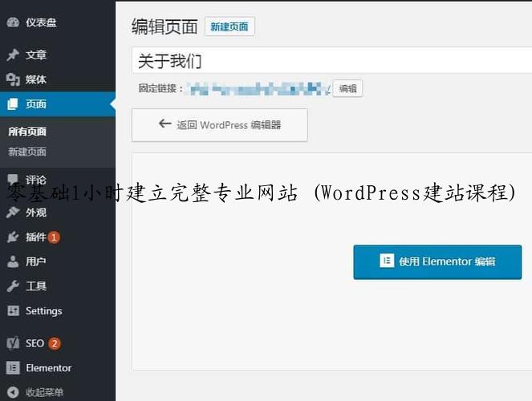Click the Appearance paintbrush icon
The image size is (532, 401).
13,213
